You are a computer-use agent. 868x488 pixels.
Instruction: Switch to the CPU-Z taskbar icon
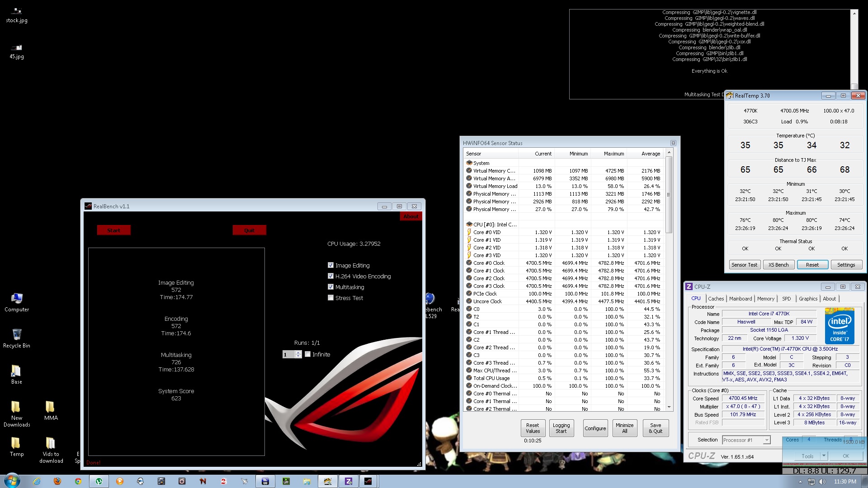pos(348,481)
